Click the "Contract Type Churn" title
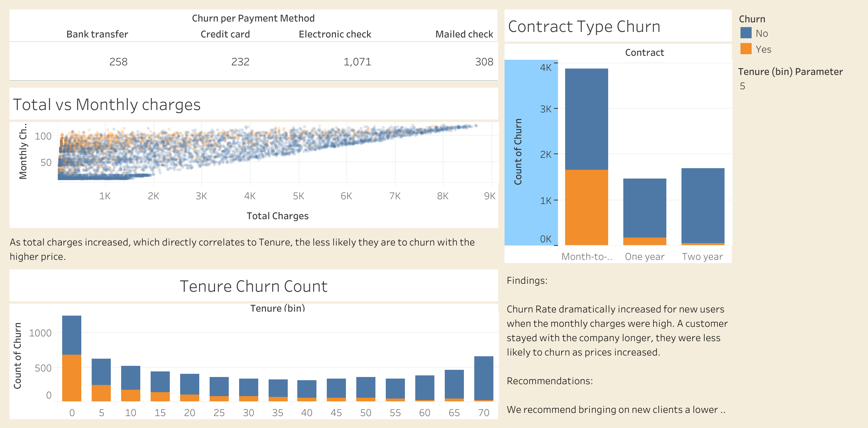The width and height of the screenshot is (868, 428). coord(584,26)
